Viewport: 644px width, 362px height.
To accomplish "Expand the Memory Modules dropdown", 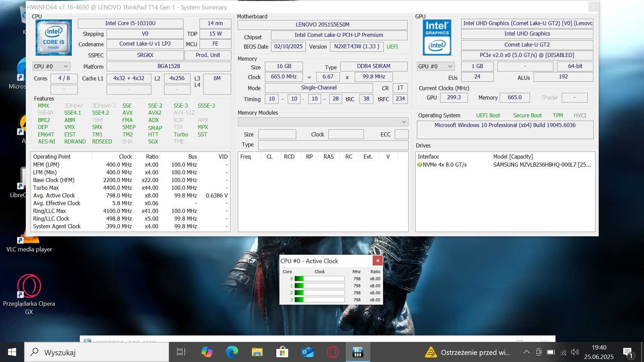I will pos(323,122).
